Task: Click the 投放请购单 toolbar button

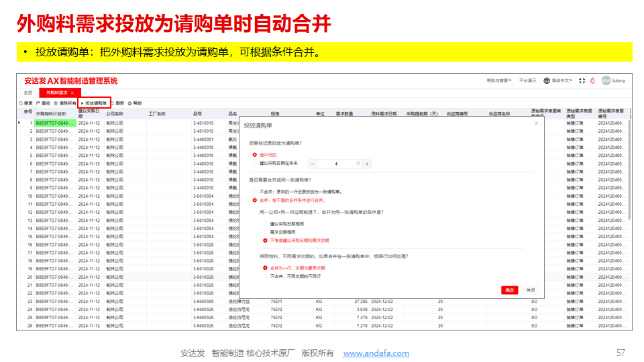Action: coord(94,103)
